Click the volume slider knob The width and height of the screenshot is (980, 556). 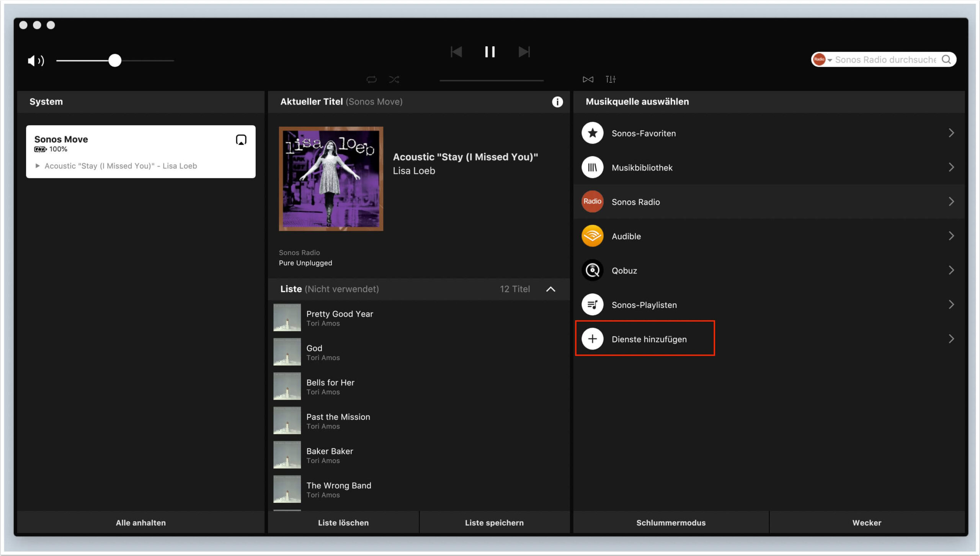tap(114, 61)
